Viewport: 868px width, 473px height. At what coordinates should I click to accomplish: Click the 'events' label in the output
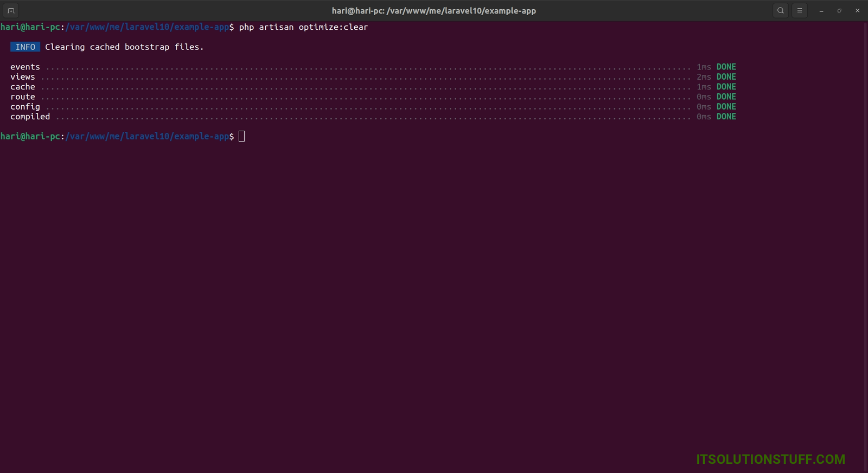[25, 67]
